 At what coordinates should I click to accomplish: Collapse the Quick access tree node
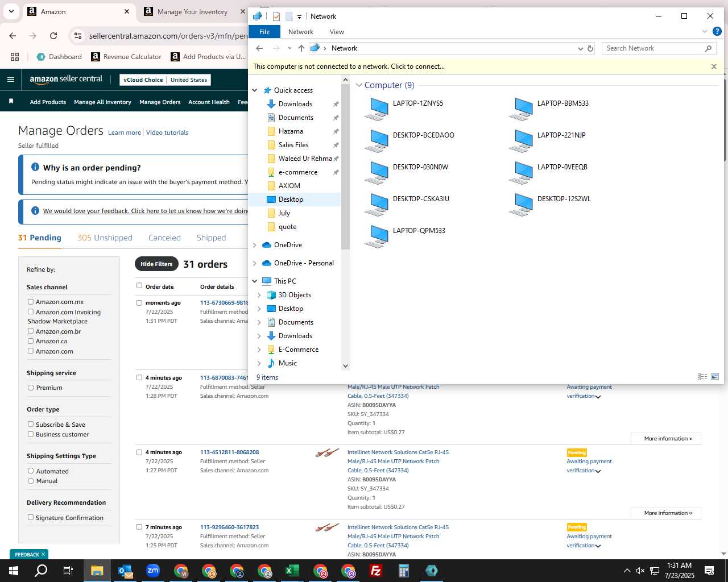click(x=255, y=90)
